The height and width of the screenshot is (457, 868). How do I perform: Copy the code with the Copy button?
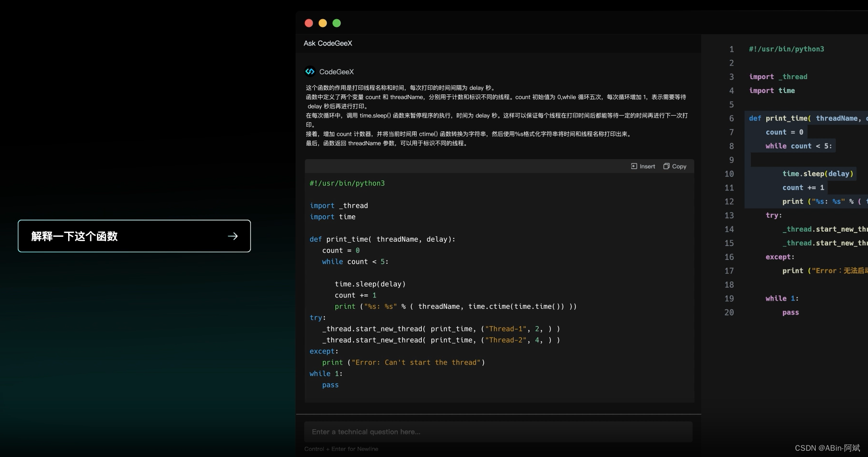pyautogui.click(x=675, y=166)
